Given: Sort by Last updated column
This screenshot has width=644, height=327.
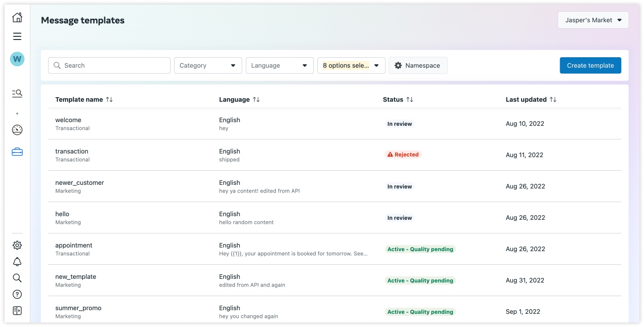Looking at the screenshot, I should (x=553, y=99).
